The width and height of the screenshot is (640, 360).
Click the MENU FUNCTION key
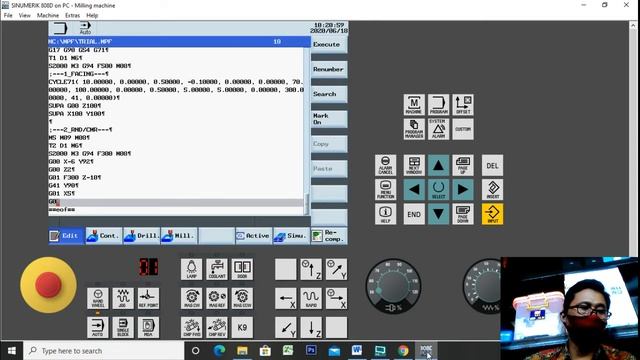click(385, 189)
